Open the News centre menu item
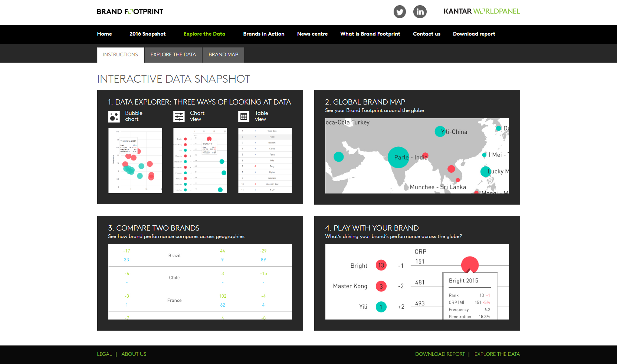This screenshot has height=364, width=617. tap(312, 34)
